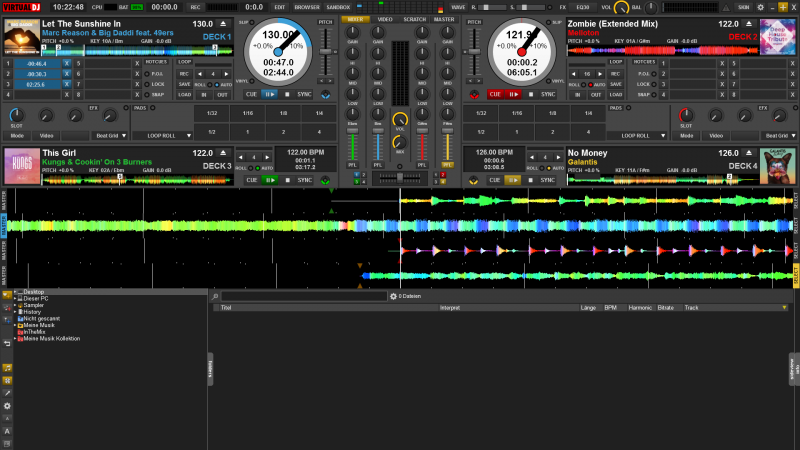Toggle hot cue SNAP on Deck 1
Screen dimensions: 800x450
(147, 94)
